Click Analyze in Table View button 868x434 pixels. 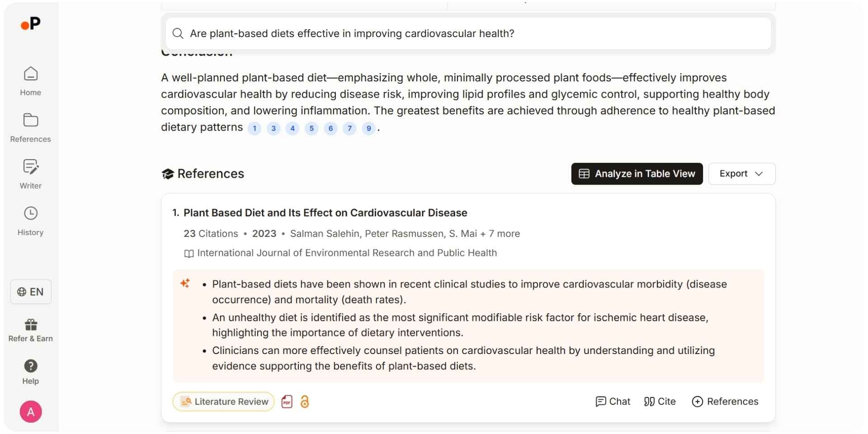[x=637, y=174]
